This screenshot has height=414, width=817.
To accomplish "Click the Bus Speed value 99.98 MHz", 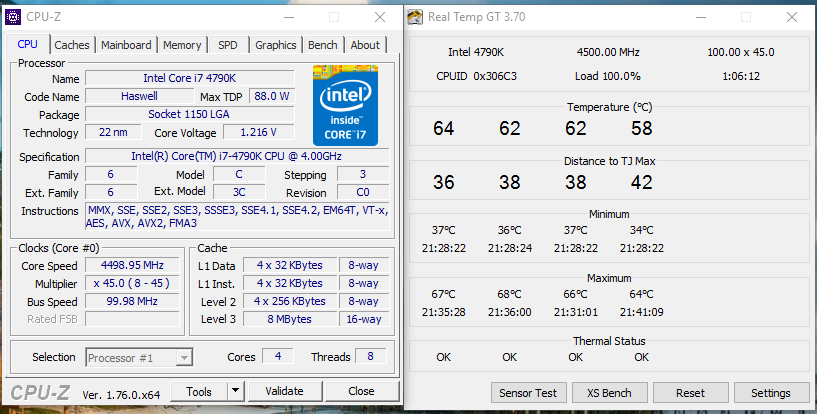I will [x=132, y=301].
